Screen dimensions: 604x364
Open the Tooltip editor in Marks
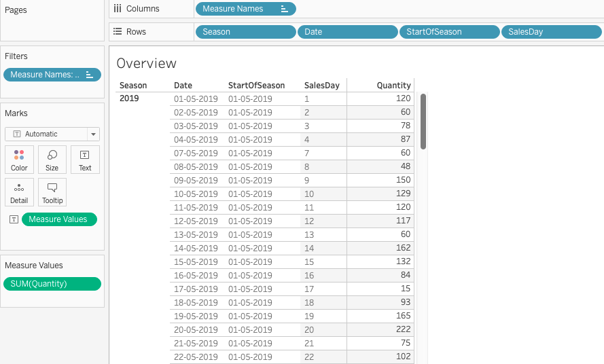(x=52, y=192)
